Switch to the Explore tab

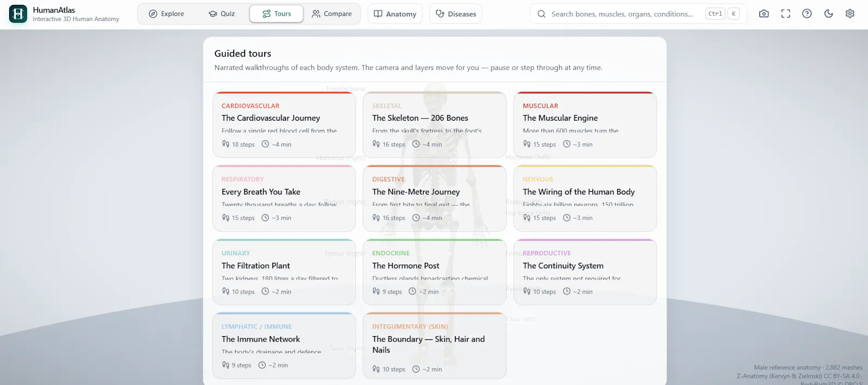point(167,14)
